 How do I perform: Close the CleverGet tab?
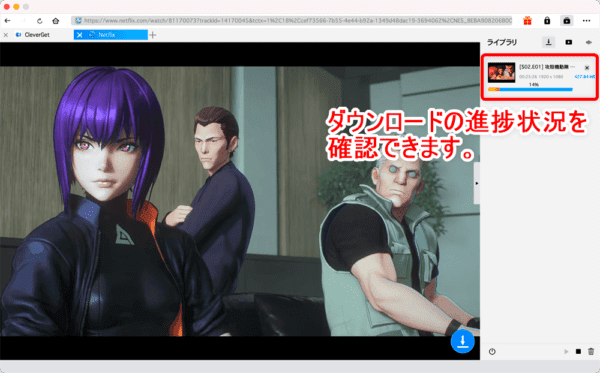[6, 35]
